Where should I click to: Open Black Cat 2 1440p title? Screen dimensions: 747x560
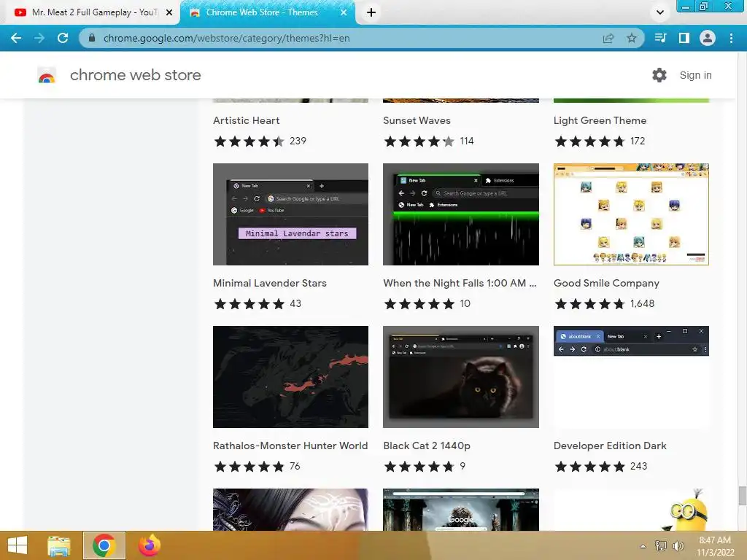(x=427, y=446)
